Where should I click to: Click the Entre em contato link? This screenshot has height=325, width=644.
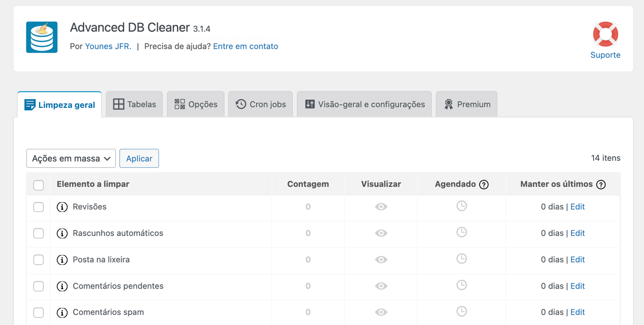tap(245, 46)
